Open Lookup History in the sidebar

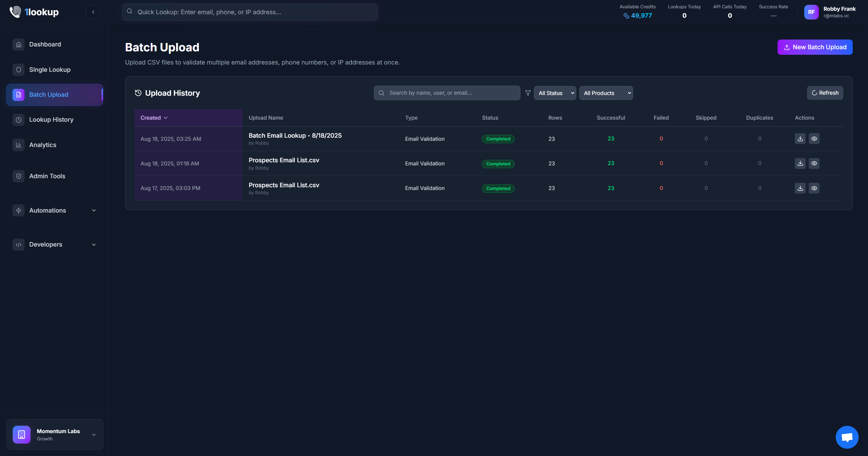coord(51,120)
